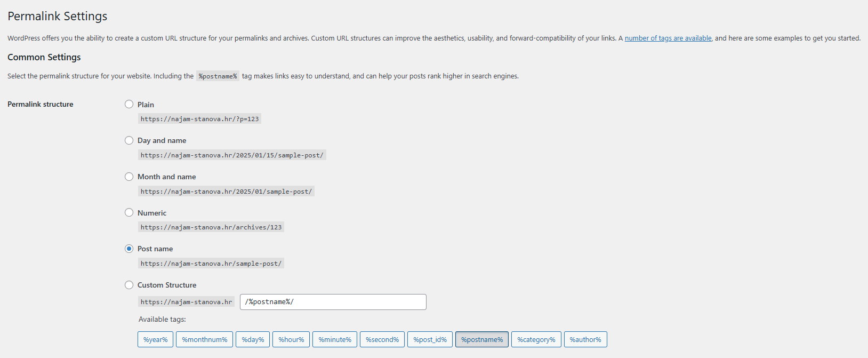The width and height of the screenshot is (868, 358).
Task: Toggle the highlighted %postname% tag button
Action: 482,339
